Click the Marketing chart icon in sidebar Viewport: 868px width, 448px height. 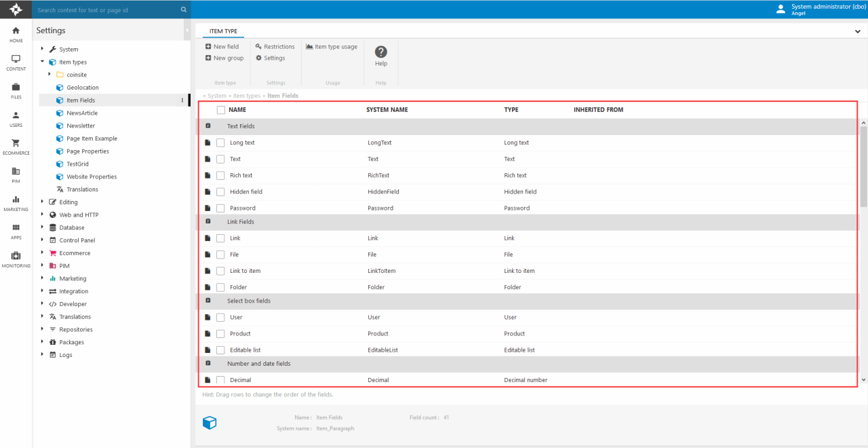coord(16,200)
